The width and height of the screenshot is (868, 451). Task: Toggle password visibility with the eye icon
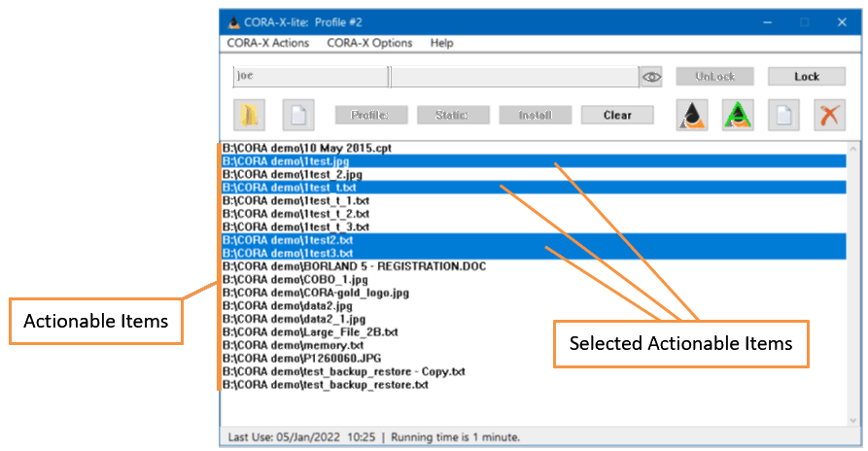(x=651, y=77)
